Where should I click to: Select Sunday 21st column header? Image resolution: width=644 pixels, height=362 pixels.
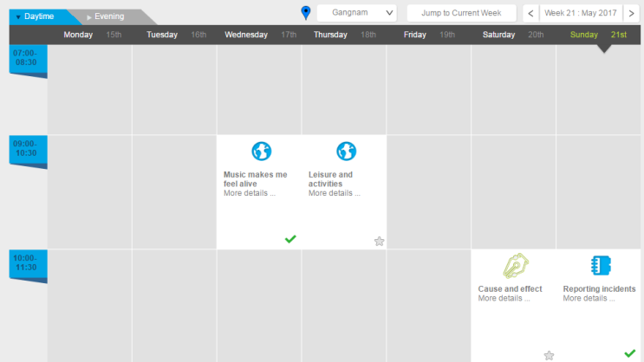pos(598,35)
